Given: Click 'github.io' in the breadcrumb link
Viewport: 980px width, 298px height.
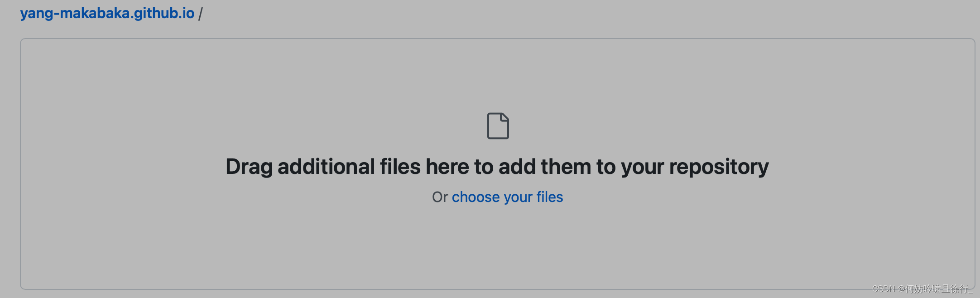Looking at the screenshot, I should pos(164,13).
